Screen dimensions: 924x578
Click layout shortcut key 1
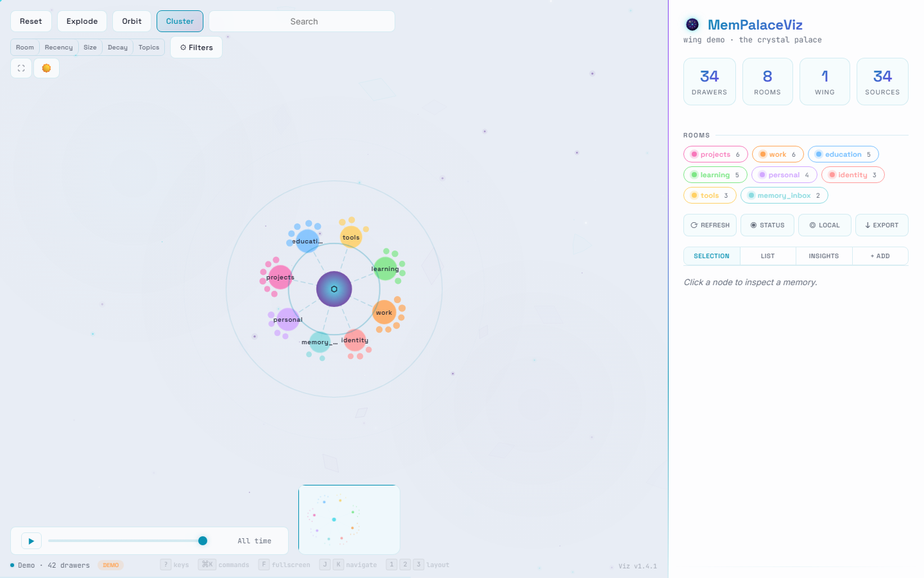pyautogui.click(x=391, y=565)
